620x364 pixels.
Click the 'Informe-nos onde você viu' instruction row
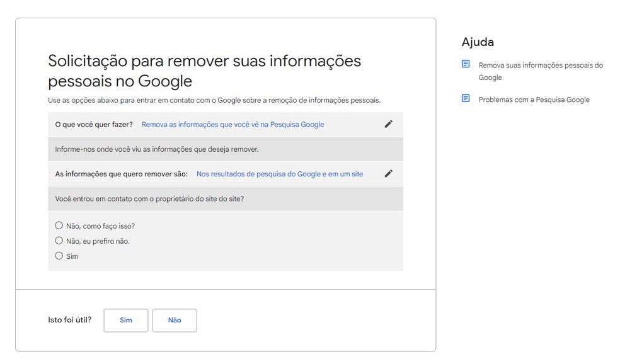tap(157, 149)
